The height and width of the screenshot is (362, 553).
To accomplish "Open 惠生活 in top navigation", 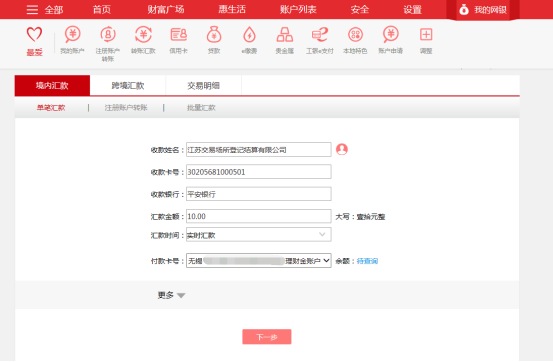I will pyautogui.click(x=232, y=10).
